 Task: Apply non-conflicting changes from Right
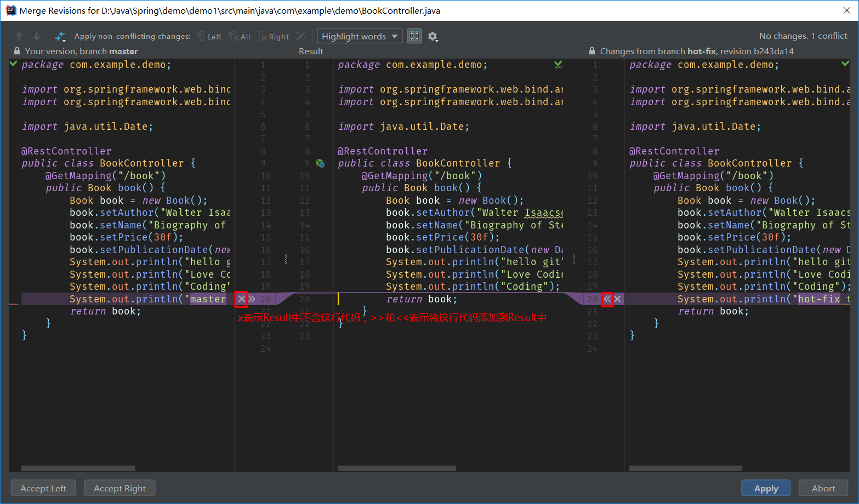pyautogui.click(x=274, y=37)
